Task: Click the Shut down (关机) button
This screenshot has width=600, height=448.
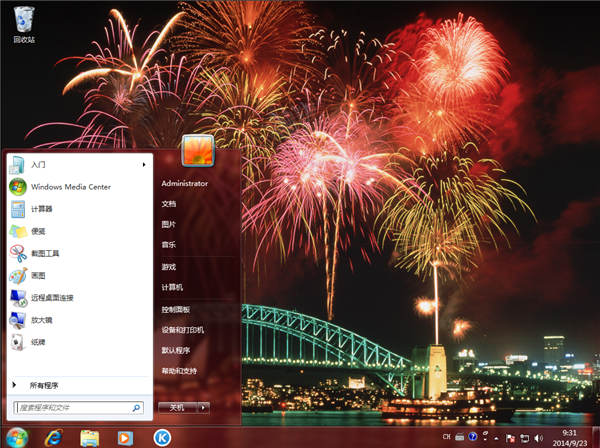Action: (x=177, y=407)
